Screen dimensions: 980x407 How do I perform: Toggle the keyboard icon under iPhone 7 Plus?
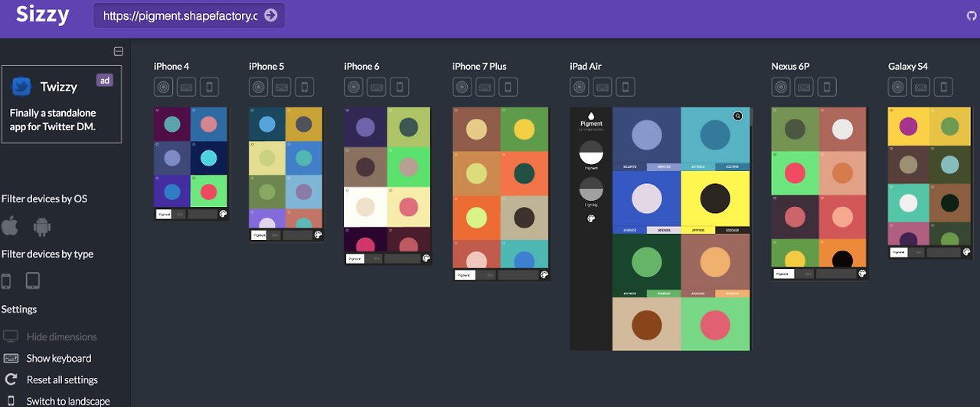tap(485, 87)
